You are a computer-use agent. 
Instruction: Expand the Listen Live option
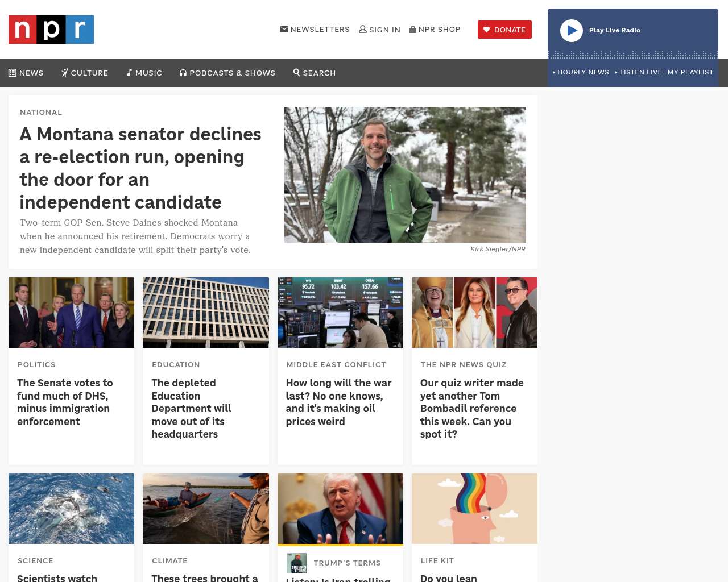pos(638,72)
